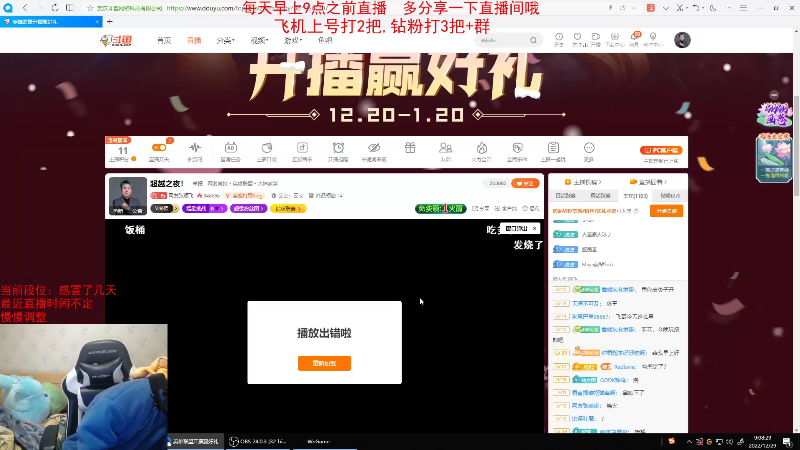
Task: Switch to the 周贡献榜 tab
Action: (x=599, y=196)
